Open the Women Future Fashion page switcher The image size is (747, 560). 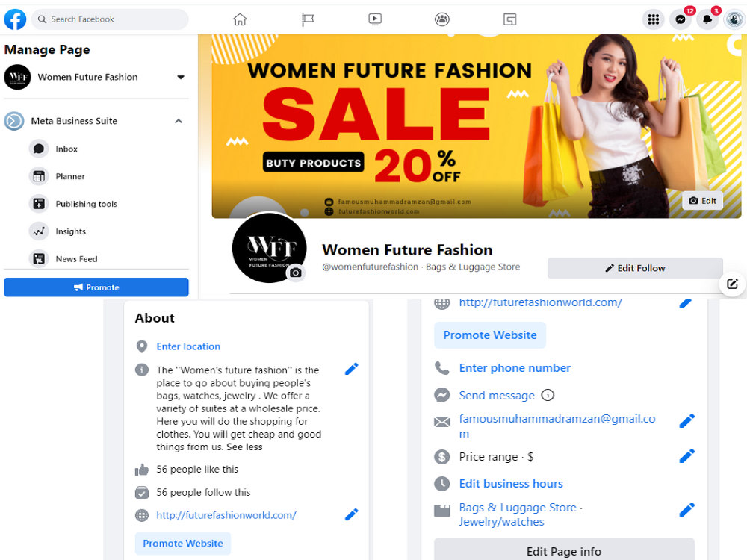(182, 77)
